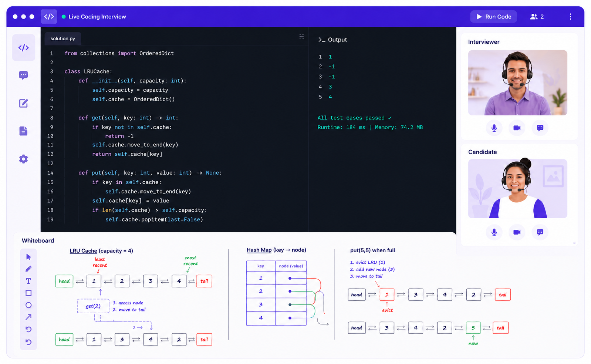The height and width of the screenshot is (364, 591).
Task: Click the red 'evict' label
Action: tap(388, 310)
